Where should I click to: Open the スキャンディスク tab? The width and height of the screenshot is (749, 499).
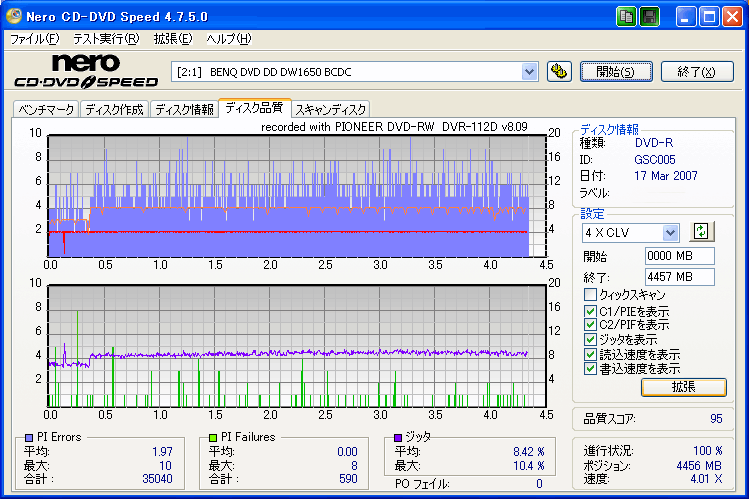(x=331, y=109)
